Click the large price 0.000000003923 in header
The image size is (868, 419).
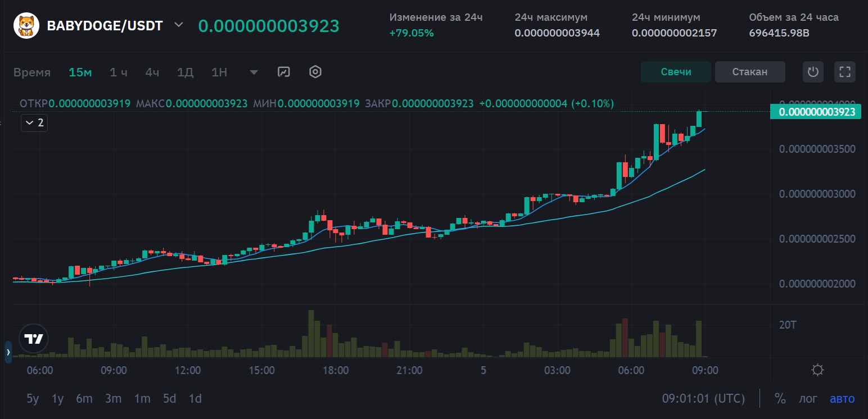269,26
